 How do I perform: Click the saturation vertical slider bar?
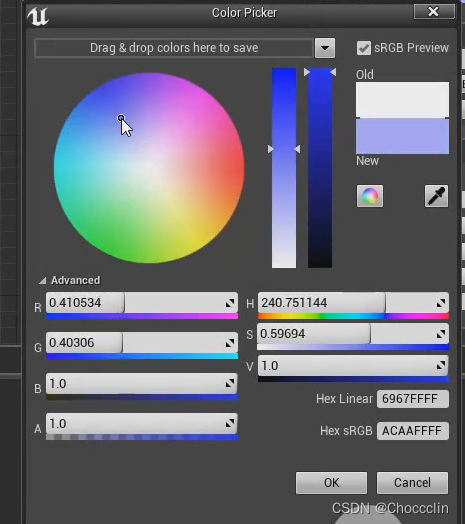pos(284,168)
